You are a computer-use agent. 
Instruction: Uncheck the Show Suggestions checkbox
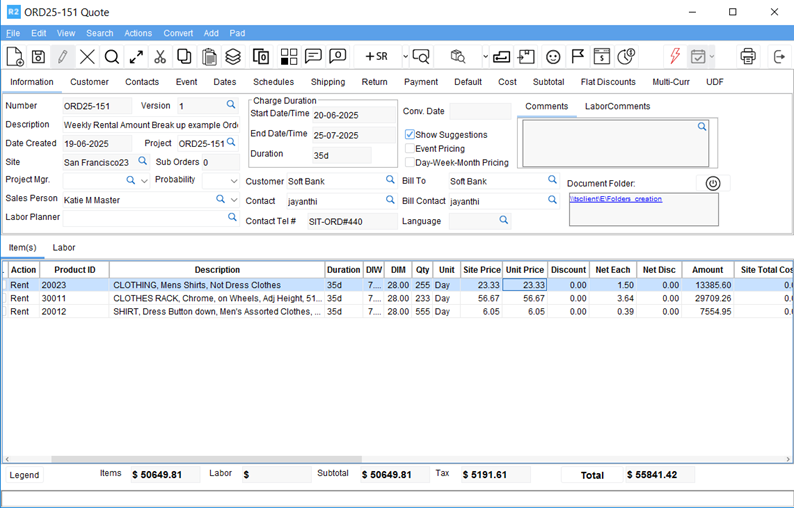tap(410, 134)
